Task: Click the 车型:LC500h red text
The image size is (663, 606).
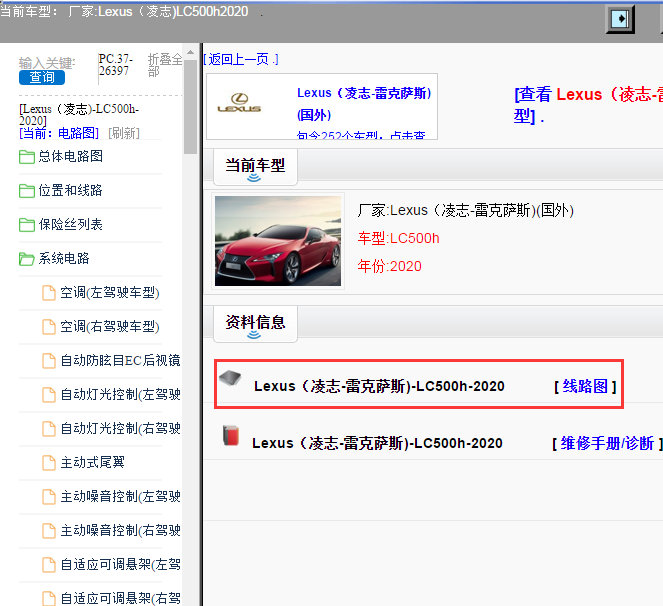Action: pyautogui.click(x=398, y=239)
